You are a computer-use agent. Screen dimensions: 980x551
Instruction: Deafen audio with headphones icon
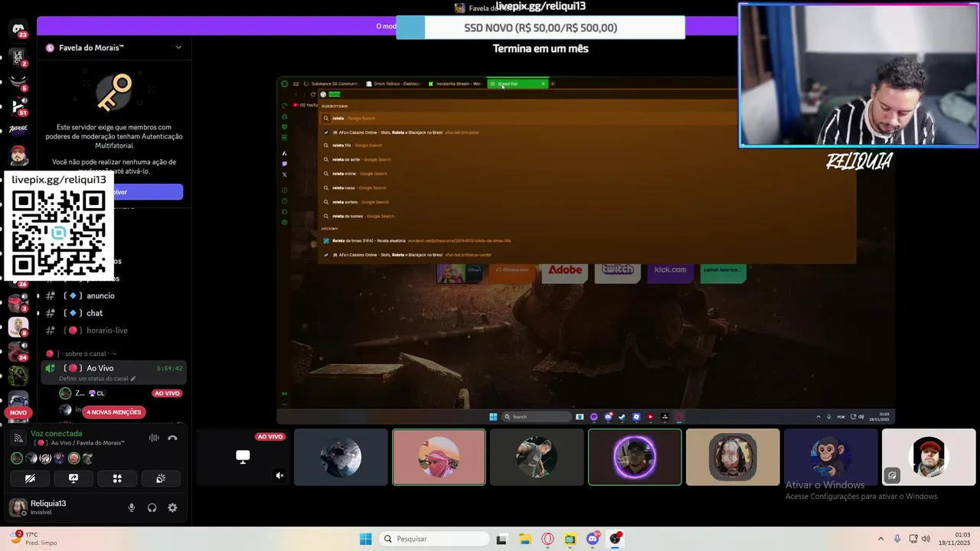(152, 507)
